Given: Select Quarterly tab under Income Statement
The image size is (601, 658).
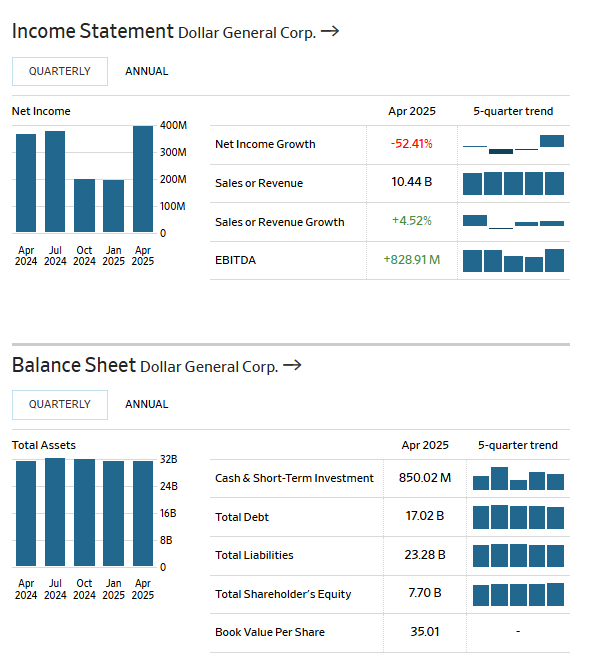Looking at the screenshot, I should click(59, 71).
